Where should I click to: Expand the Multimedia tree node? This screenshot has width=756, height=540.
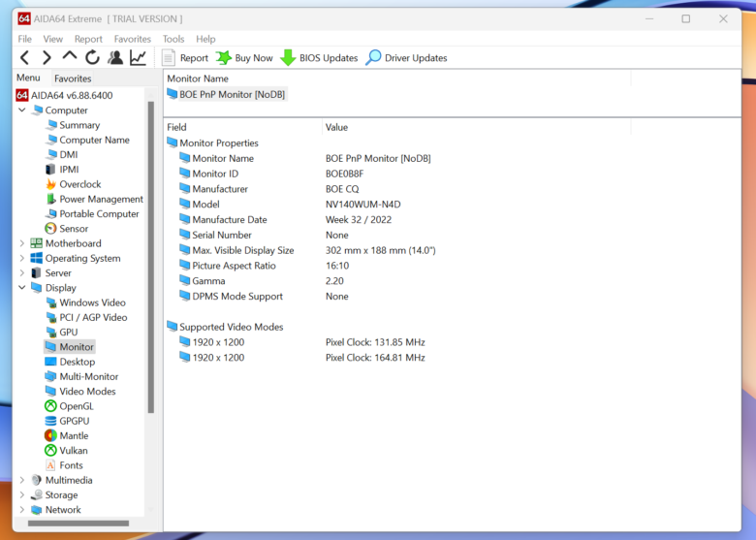(x=21, y=480)
